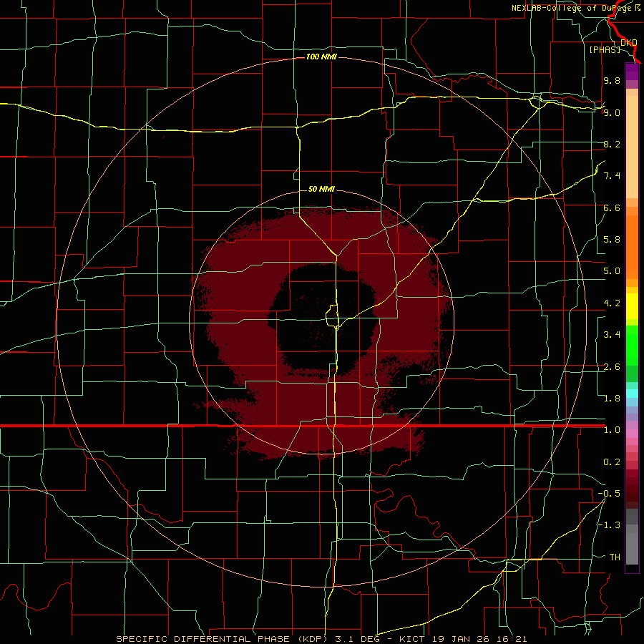644x644 pixels.
Task: Select the 6.6 legend value
Action: point(612,208)
